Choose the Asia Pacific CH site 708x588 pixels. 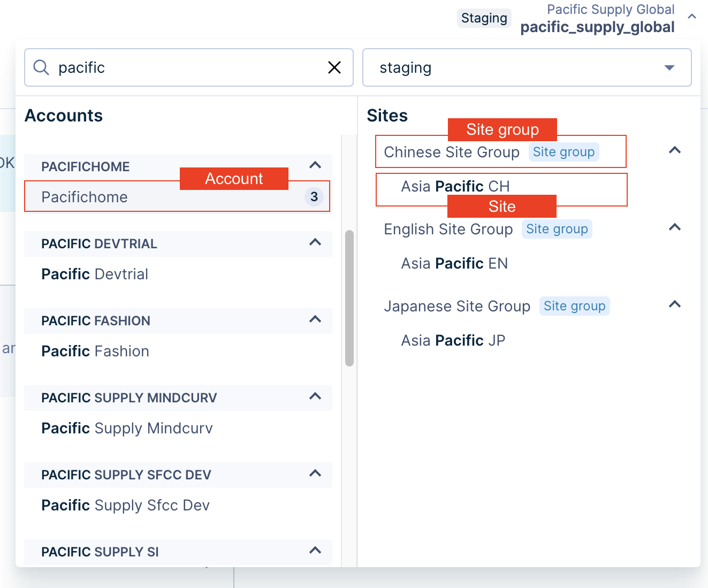455,186
